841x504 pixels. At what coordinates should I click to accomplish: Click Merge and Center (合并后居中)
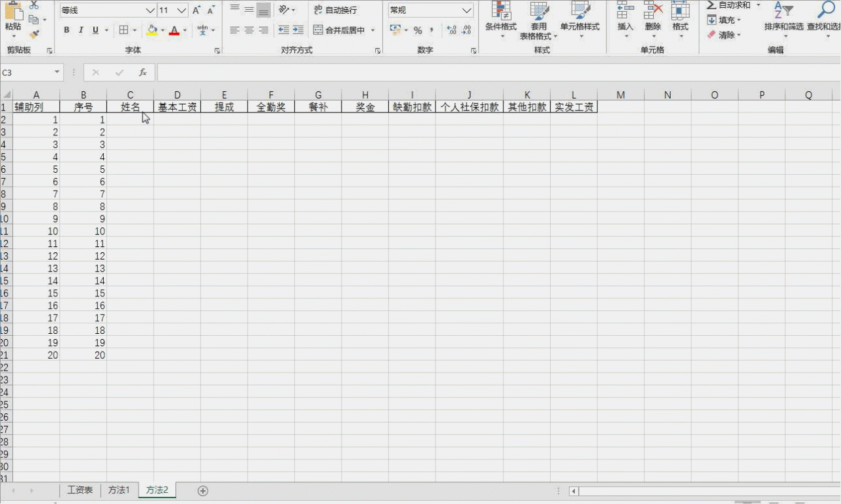pos(339,30)
